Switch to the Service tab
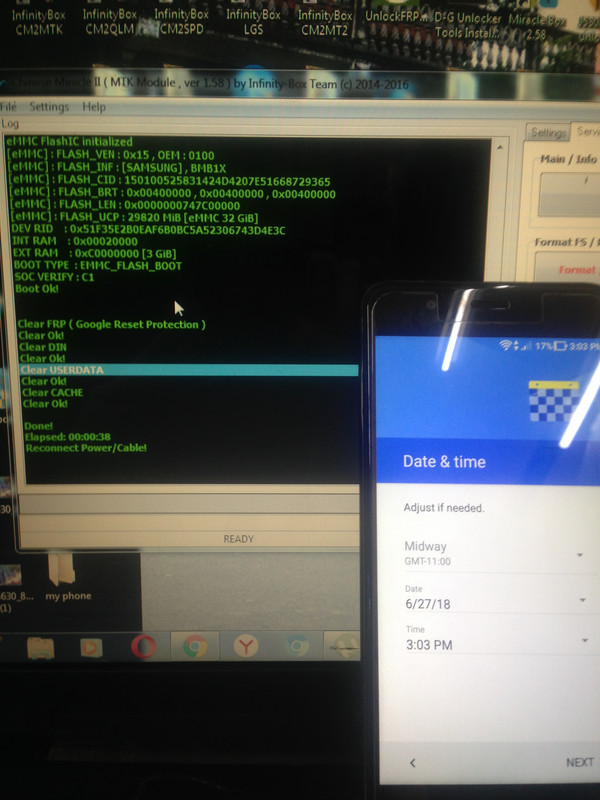 (587, 131)
